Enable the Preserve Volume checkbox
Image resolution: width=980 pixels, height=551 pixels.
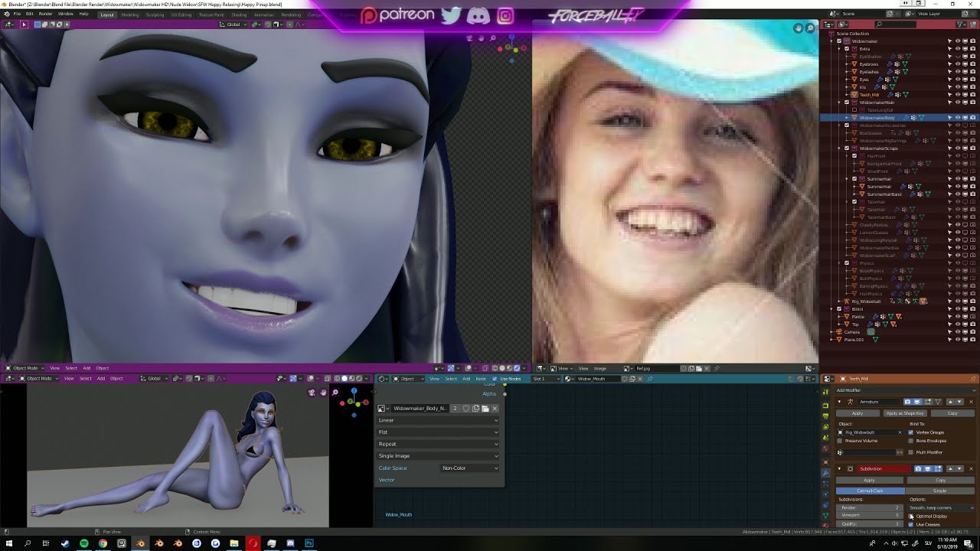pos(839,441)
